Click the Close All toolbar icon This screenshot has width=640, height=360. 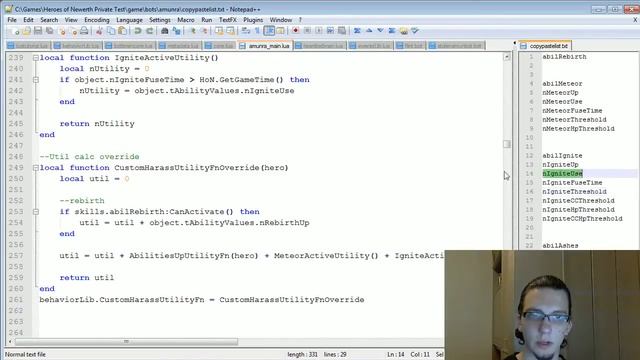tap(73, 31)
